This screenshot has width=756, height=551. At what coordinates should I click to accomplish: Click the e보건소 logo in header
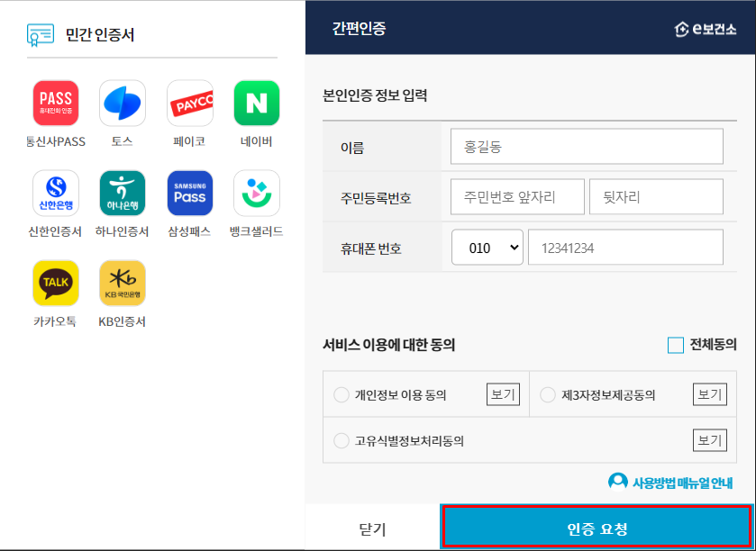click(x=706, y=30)
